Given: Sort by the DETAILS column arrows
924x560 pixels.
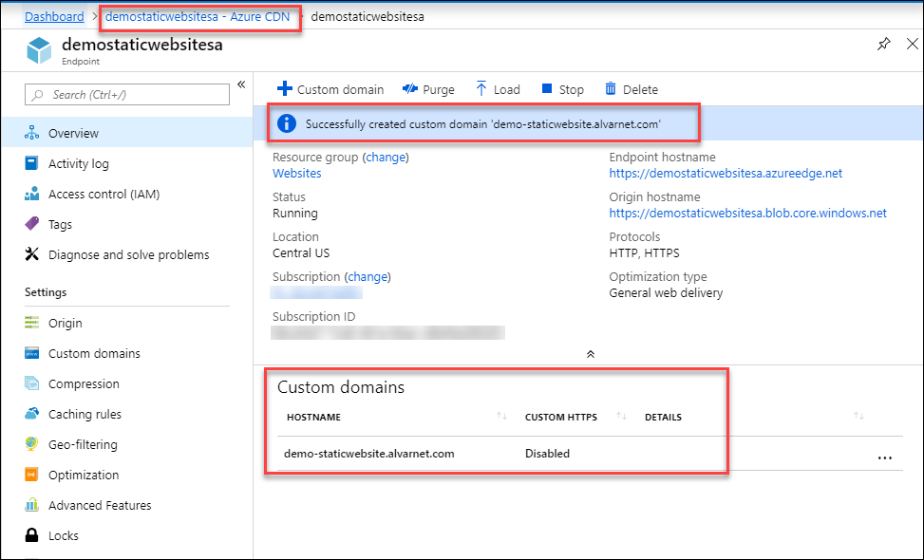Looking at the screenshot, I should tap(859, 417).
